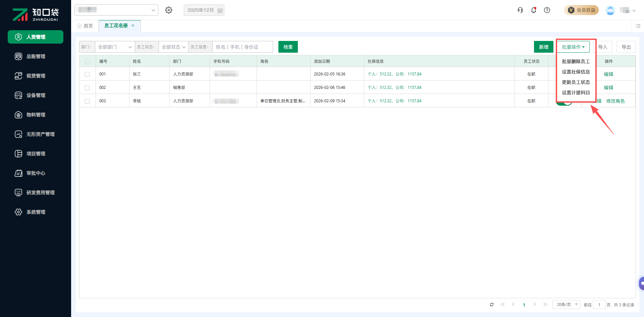
Task: Click the customer service headset icon
Action: click(520, 10)
